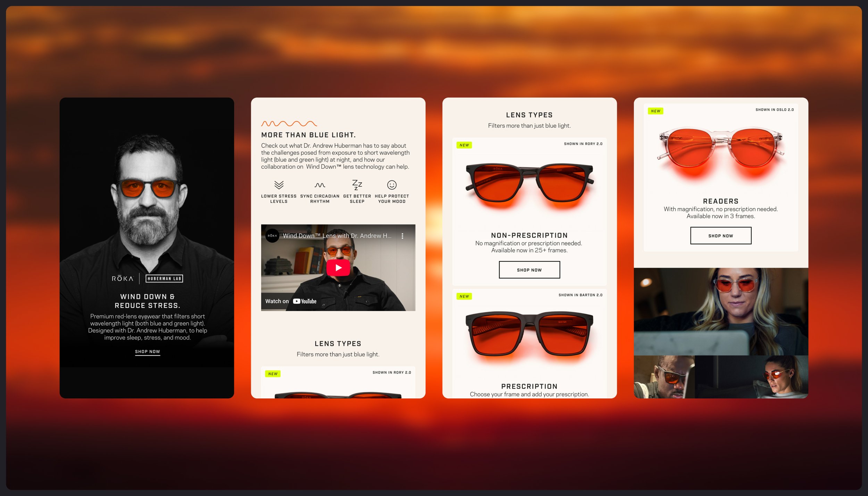Screen dimensions: 868x496
Task: Play the Wind Down Lens YouTube video
Action: (x=338, y=268)
